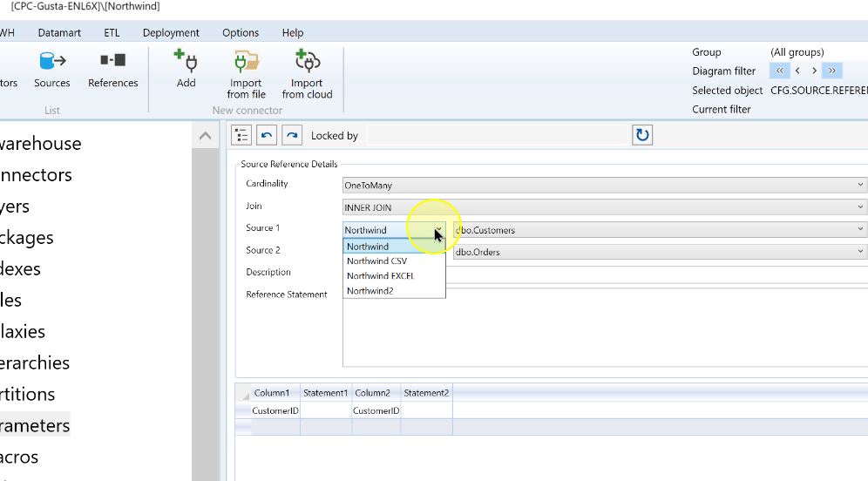Go to previous diagram filter
This screenshot has height=481, width=868.
(797, 71)
